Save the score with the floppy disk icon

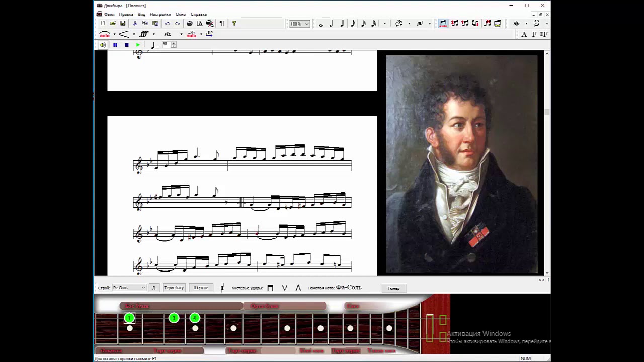pyautogui.click(x=123, y=23)
